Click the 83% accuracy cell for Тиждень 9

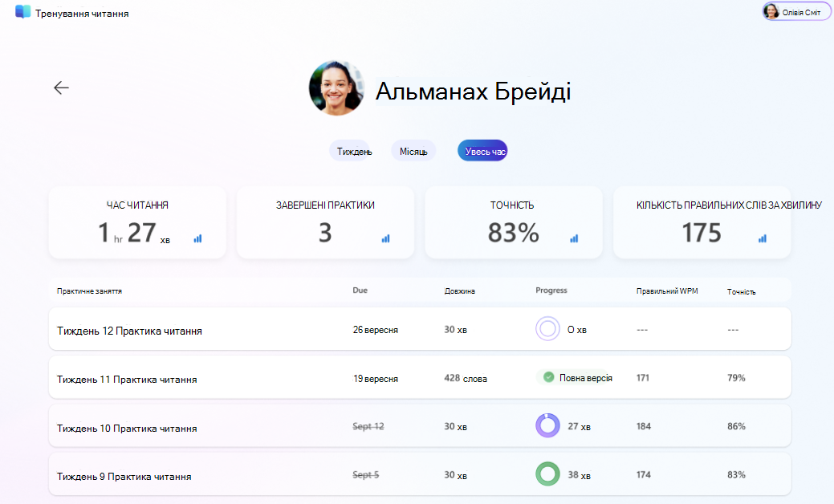pos(736,475)
